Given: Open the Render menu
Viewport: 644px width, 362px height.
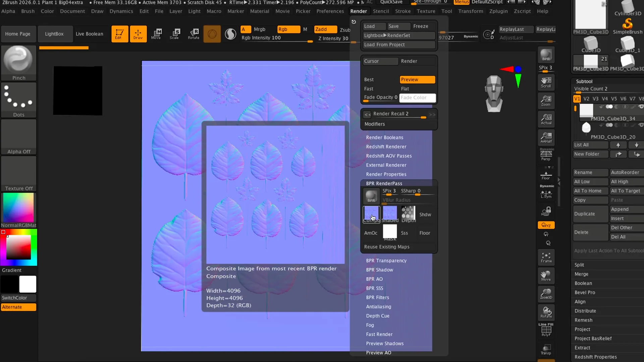Looking at the screenshot, I should click(x=359, y=11).
